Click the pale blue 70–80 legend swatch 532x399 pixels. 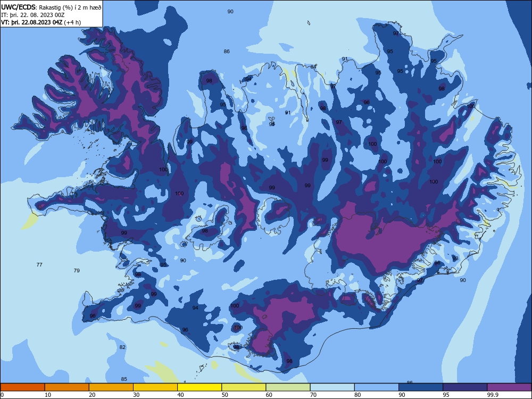[x=332, y=387]
